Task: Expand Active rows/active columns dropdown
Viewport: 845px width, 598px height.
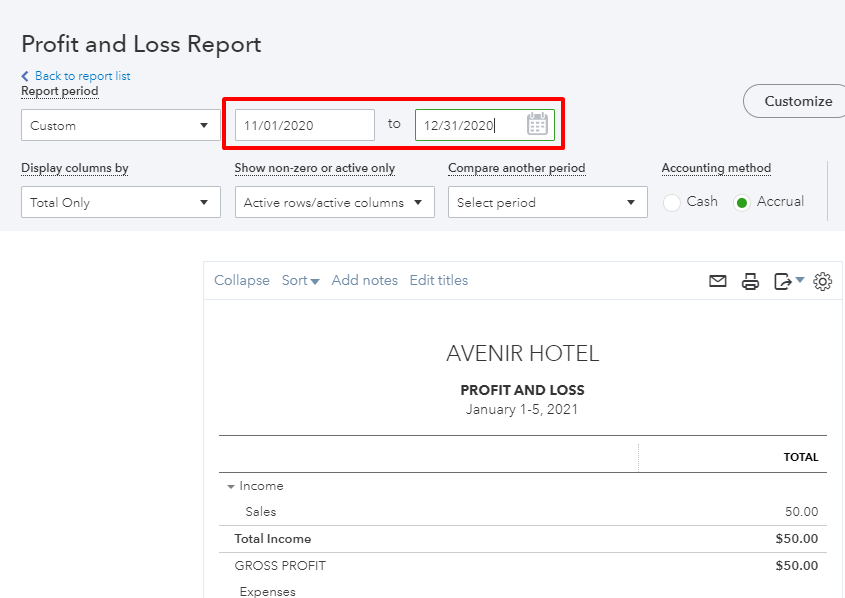Action: 334,202
